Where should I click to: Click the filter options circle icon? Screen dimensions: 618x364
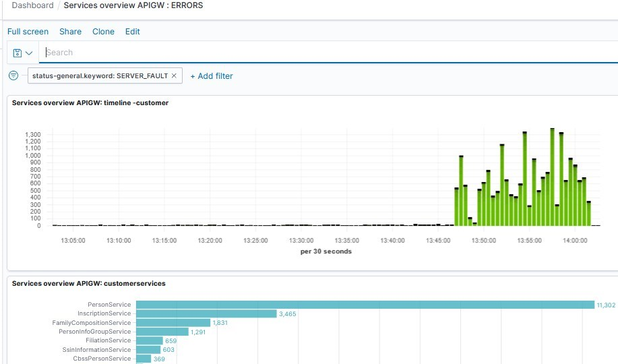tap(13, 75)
